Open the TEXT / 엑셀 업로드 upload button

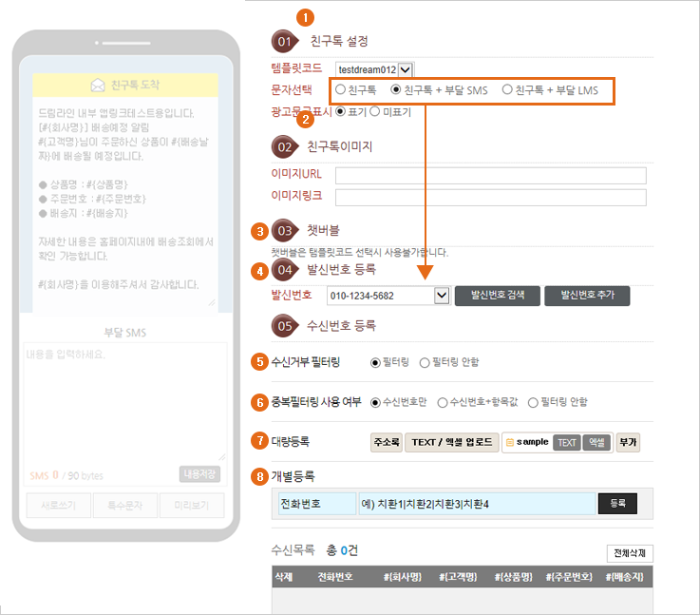(452, 443)
